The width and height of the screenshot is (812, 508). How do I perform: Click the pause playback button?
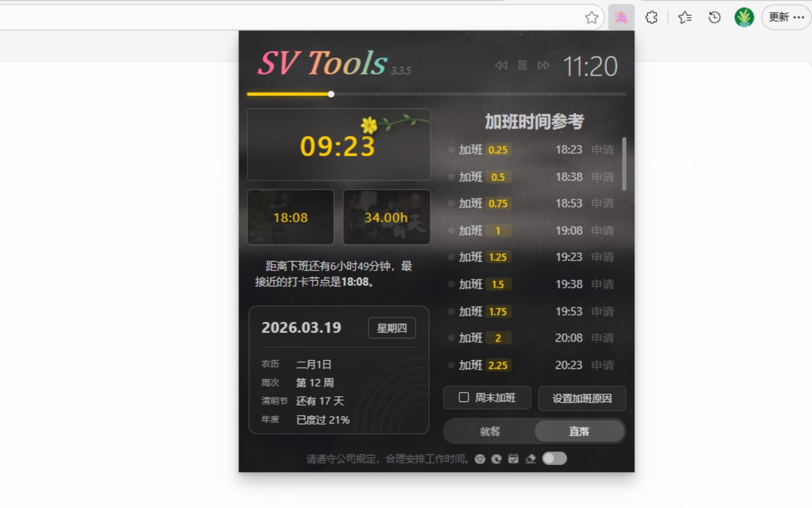522,65
